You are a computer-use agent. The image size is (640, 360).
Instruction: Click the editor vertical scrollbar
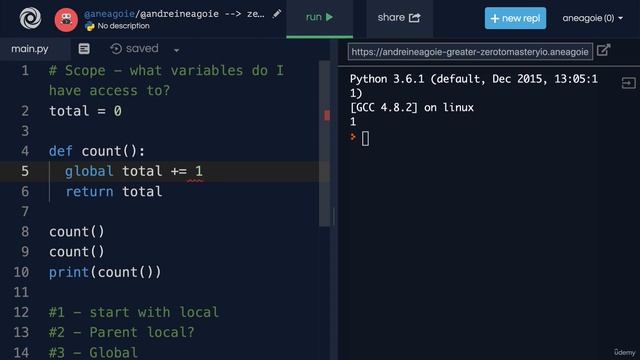324,143
